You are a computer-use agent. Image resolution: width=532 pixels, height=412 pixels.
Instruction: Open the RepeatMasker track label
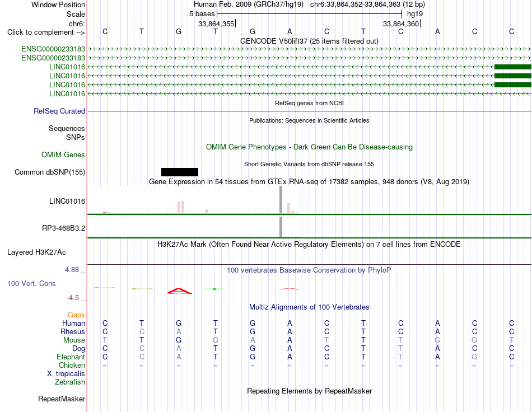pos(62,399)
